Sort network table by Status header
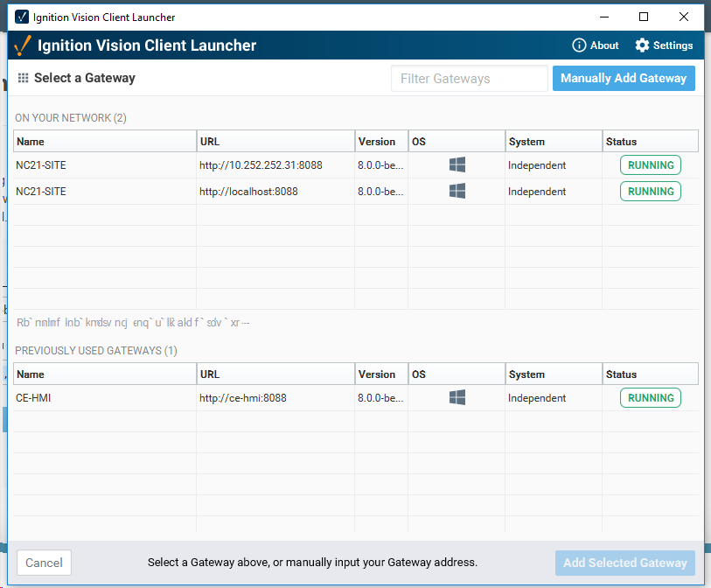Viewport: 711px width, 588px height. pos(651,142)
